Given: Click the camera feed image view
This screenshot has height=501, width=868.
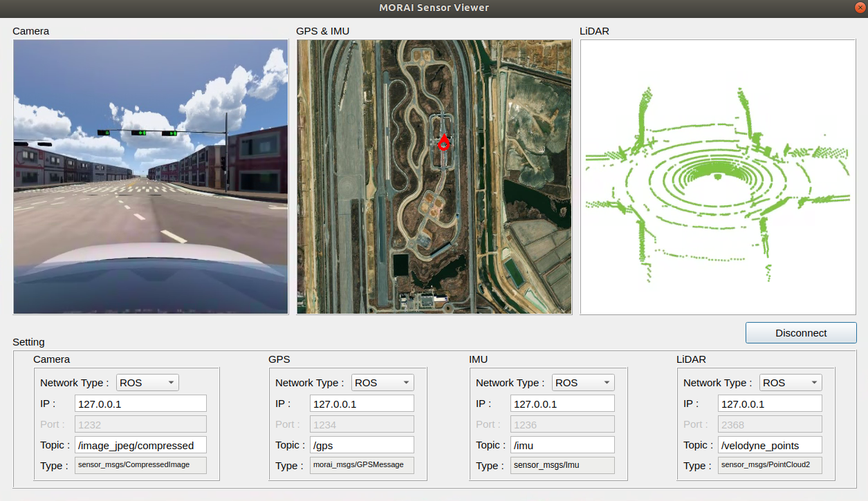Looking at the screenshot, I should 151,177.
